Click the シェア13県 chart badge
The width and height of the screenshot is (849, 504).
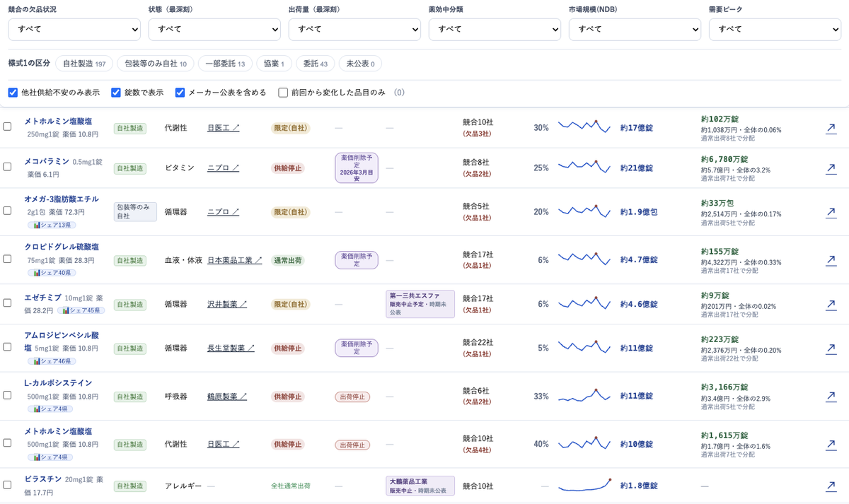(x=52, y=225)
